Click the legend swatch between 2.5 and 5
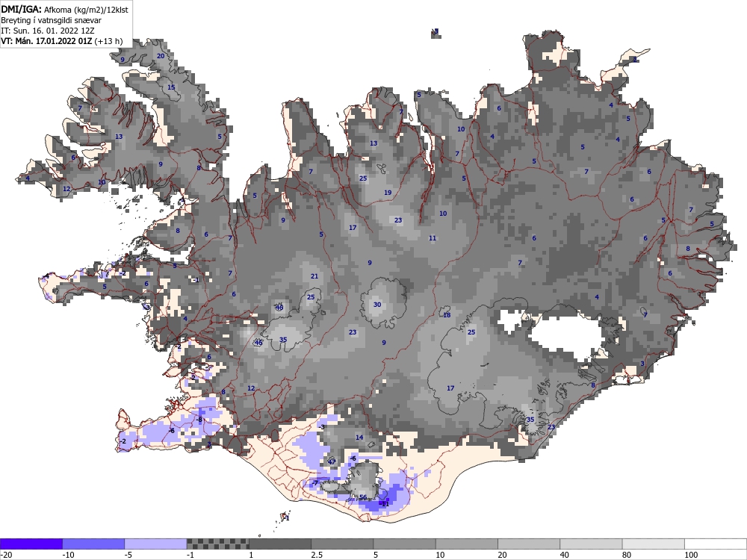747x560 pixels. [x=342, y=544]
